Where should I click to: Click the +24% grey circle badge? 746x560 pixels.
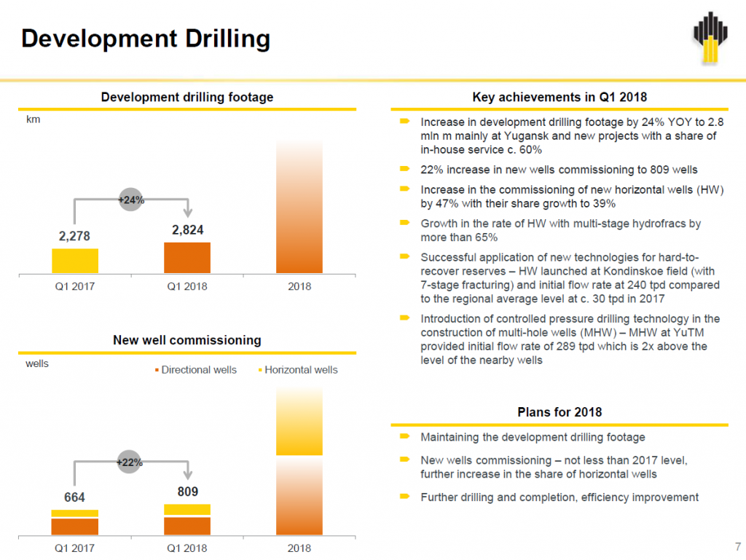coord(131,199)
